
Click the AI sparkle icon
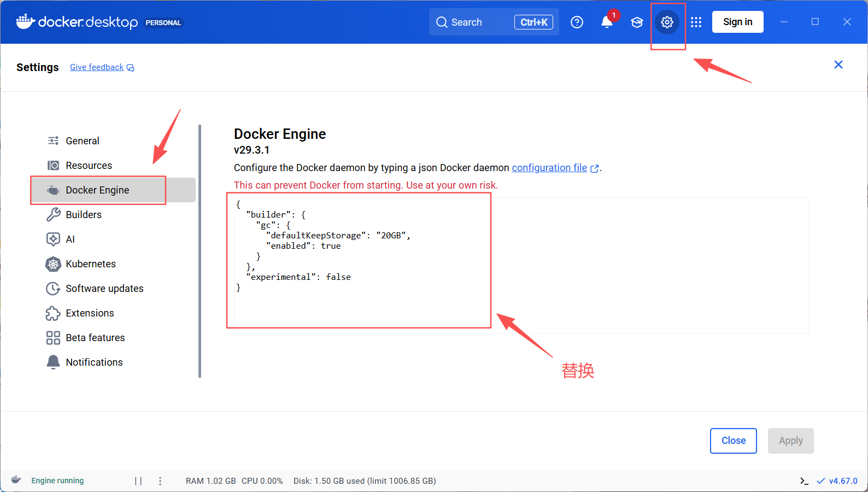[x=53, y=239]
